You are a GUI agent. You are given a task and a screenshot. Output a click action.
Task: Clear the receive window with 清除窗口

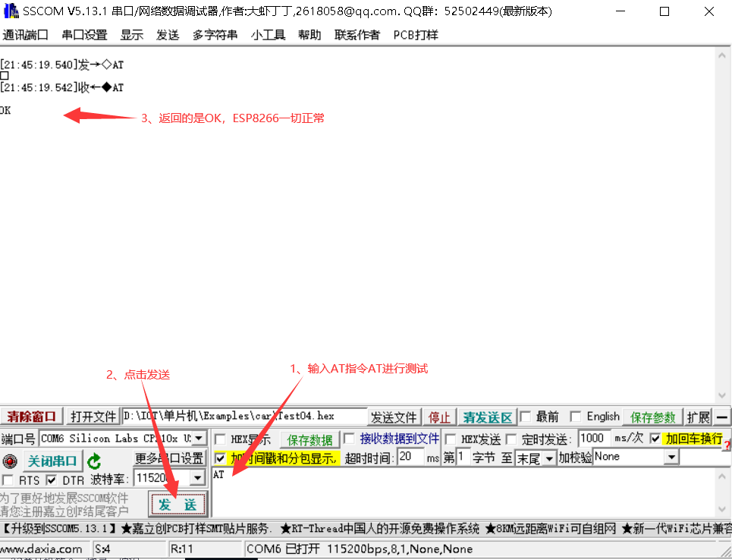point(30,416)
